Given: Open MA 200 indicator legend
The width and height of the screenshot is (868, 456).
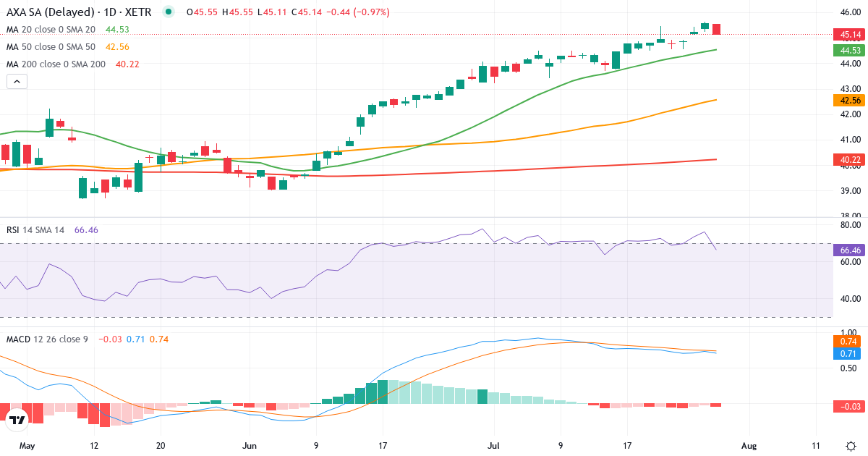Looking at the screenshot, I should pyautogui.click(x=56, y=64).
